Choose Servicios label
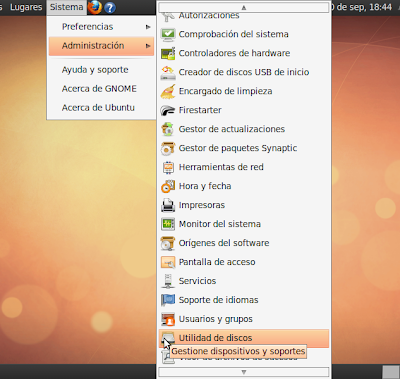Screen dimensions: 400x379 click(197, 281)
